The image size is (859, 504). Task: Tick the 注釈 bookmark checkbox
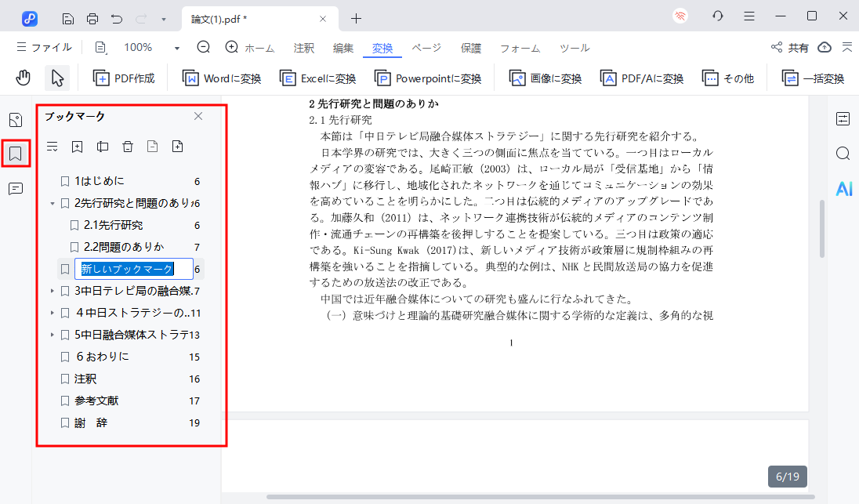65,378
